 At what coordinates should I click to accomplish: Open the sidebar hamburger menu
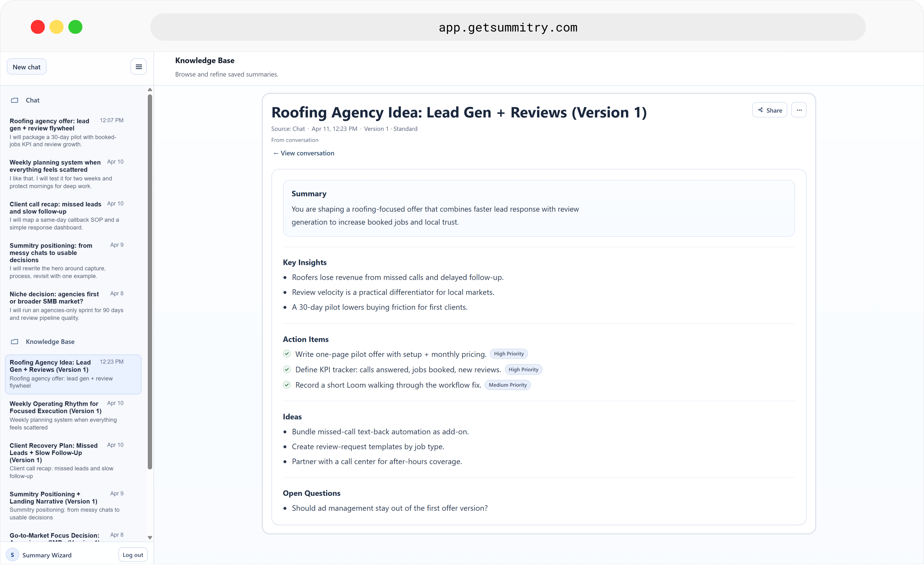click(138, 66)
